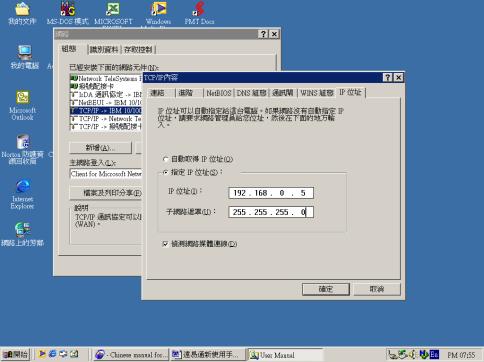484x362 pixels.
Task: Launch the MS-DOS 模式 desktop shortcut
Action: [x=68, y=13]
